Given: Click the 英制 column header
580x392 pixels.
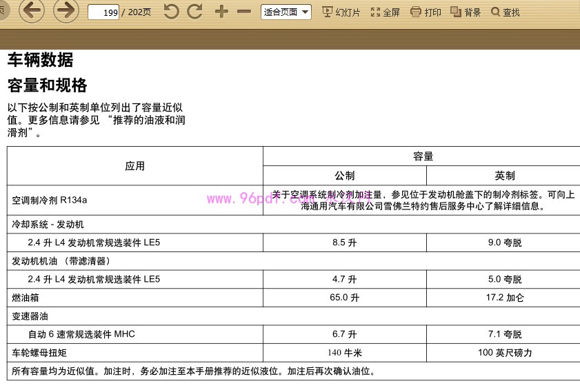Looking at the screenshot, I should tap(504, 176).
